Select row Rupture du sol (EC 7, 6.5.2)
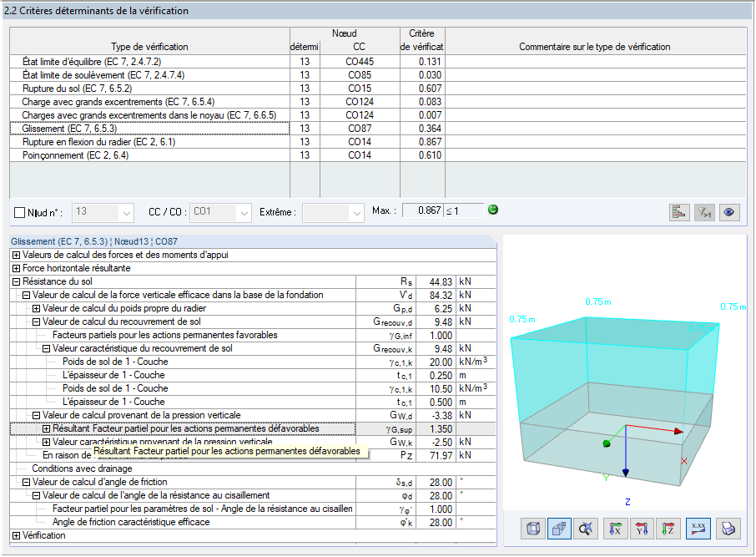Viewport: 756px width, 557px height. click(x=149, y=89)
